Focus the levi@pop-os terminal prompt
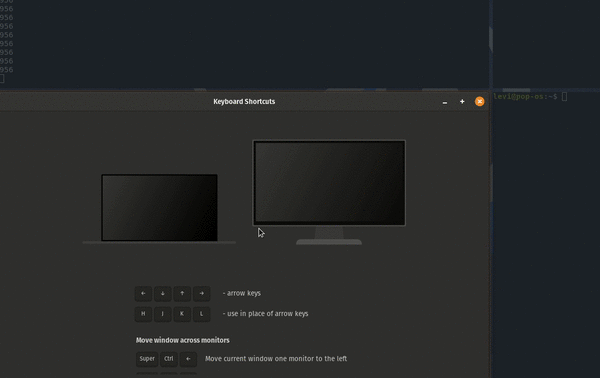 [x=530, y=96]
